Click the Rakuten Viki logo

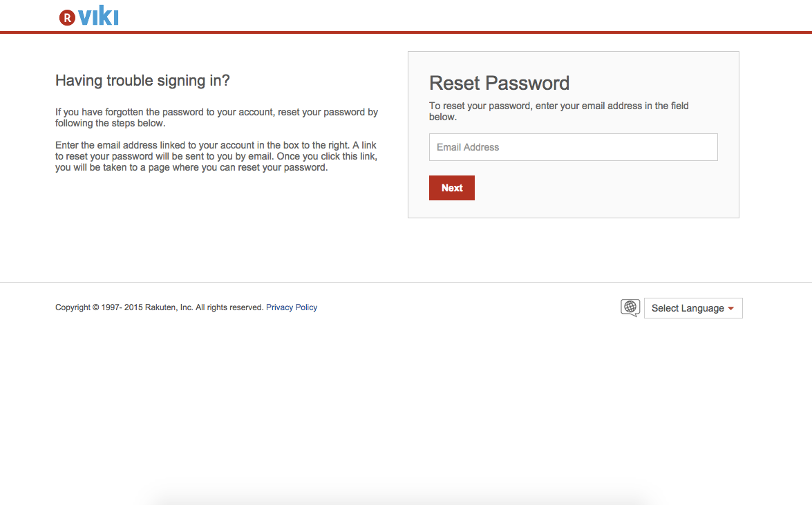pyautogui.click(x=88, y=16)
